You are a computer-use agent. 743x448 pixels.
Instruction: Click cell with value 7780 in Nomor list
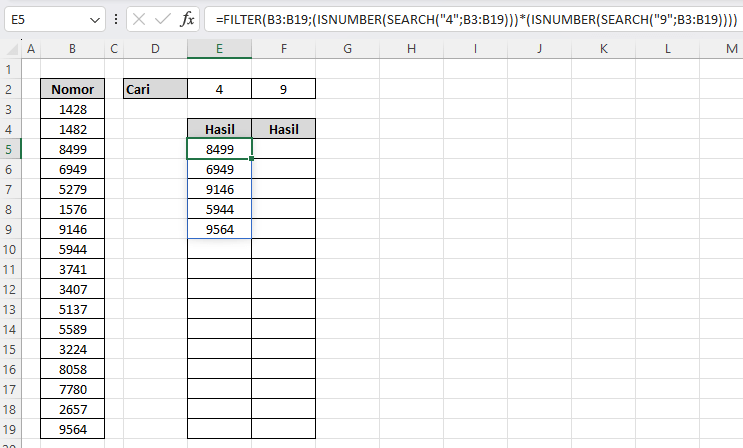[73, 389]
